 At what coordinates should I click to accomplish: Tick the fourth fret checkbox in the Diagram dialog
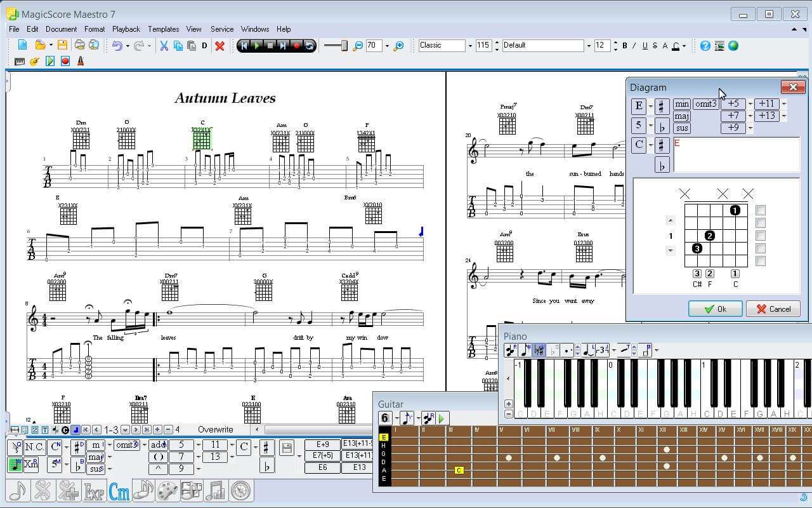[761, 248]
